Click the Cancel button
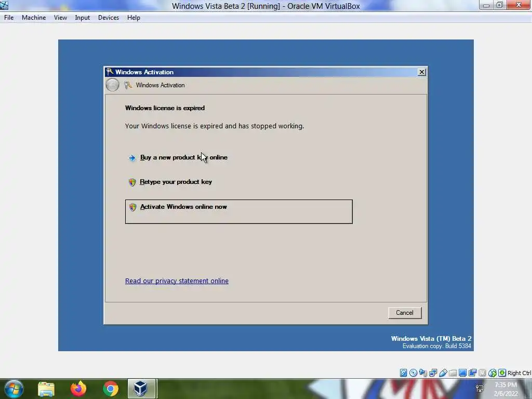 pyautogui.click(x=405, y=313)
